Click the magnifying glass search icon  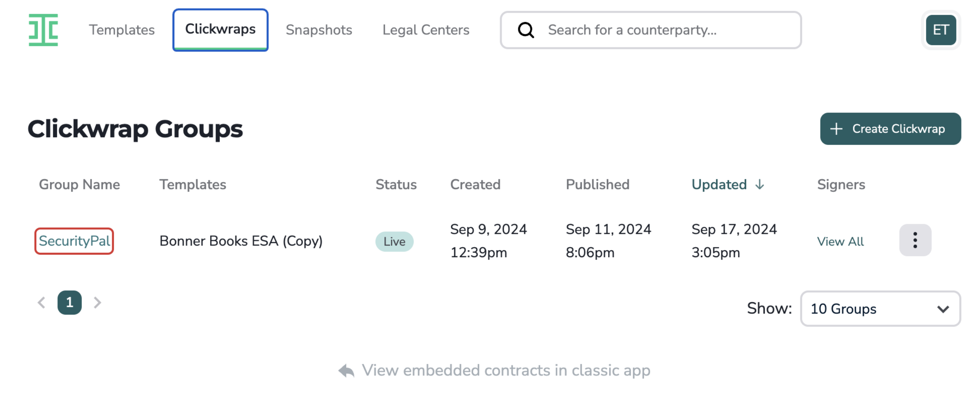526,30
